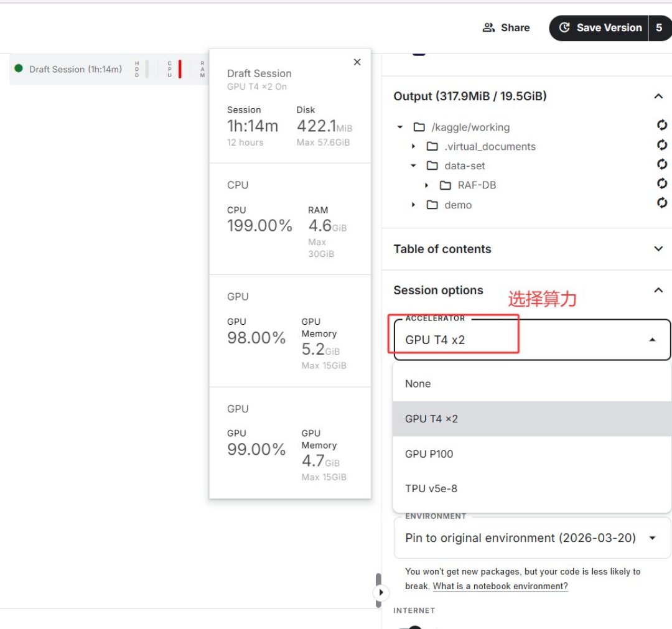The image size is (672, 629).
Task: Collapse the Output section chevron
Action: 658,96
